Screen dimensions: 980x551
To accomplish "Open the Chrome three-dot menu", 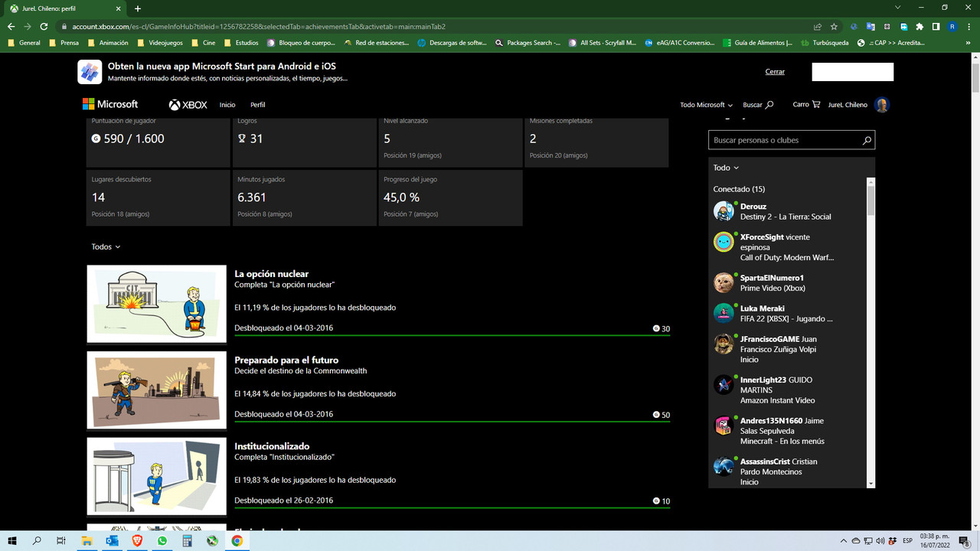I will tap(968, 26).
